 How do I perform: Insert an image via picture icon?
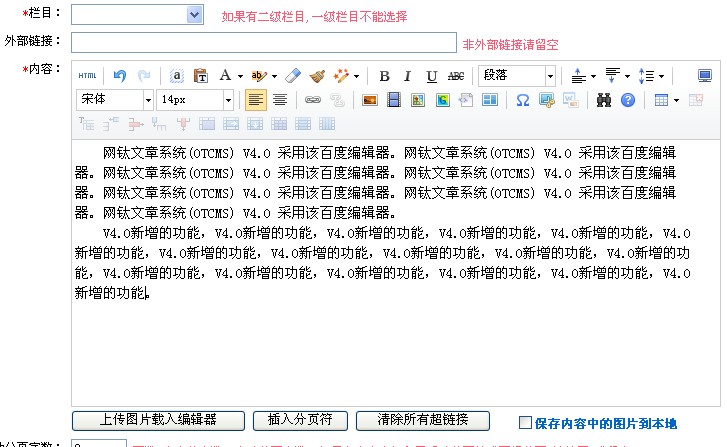(370, 100)
